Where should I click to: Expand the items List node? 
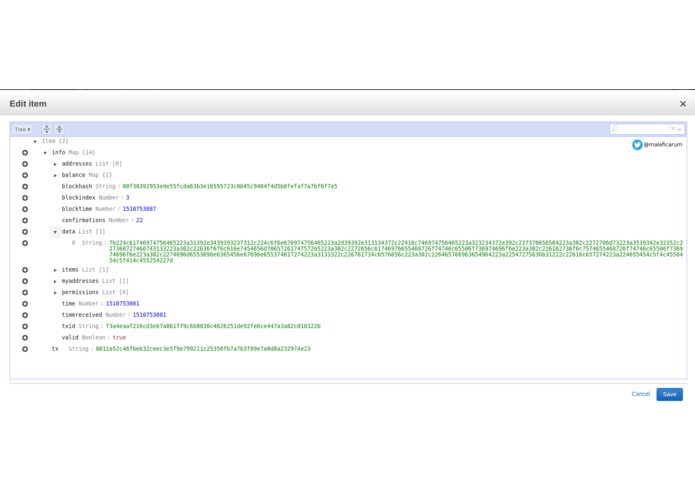tap(55, 270)
